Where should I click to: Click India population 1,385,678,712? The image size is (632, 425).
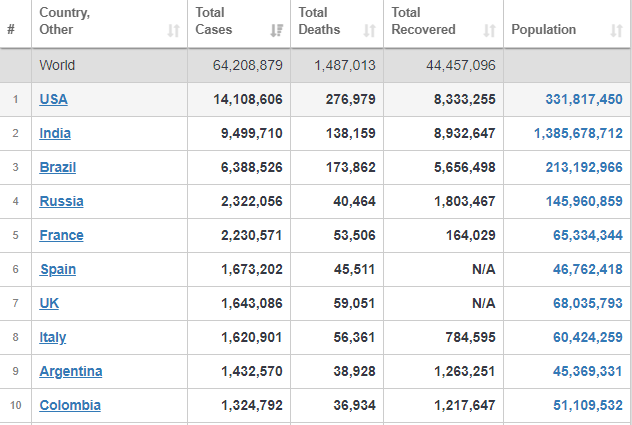(x=578, y=133)
